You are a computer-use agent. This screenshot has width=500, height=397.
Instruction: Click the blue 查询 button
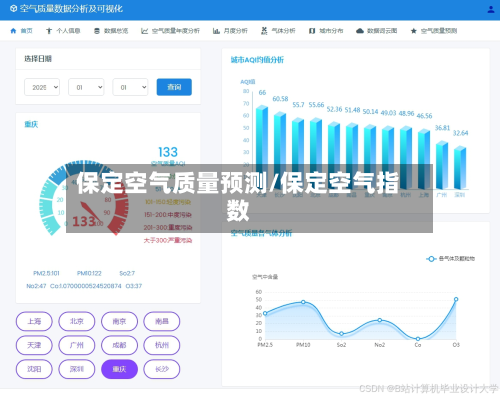coord(174,87)
